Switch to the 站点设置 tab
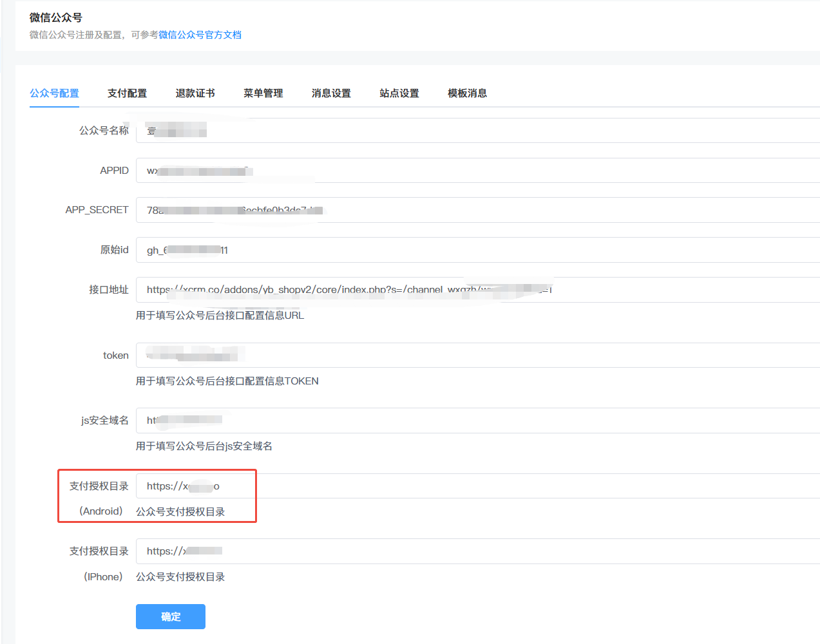Image resolution: width=820 pixels, height=644 pixels. point(399,93)
